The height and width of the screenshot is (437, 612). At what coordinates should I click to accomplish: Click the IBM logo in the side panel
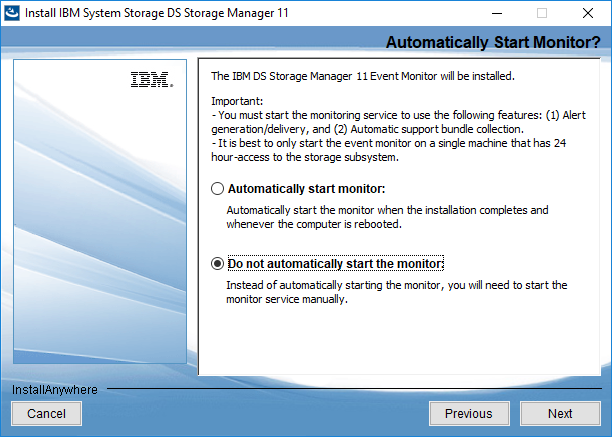pos(152,80)
